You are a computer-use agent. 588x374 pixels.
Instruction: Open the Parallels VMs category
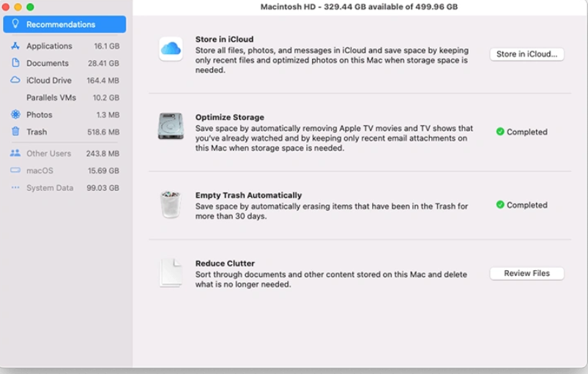[64, 97]
